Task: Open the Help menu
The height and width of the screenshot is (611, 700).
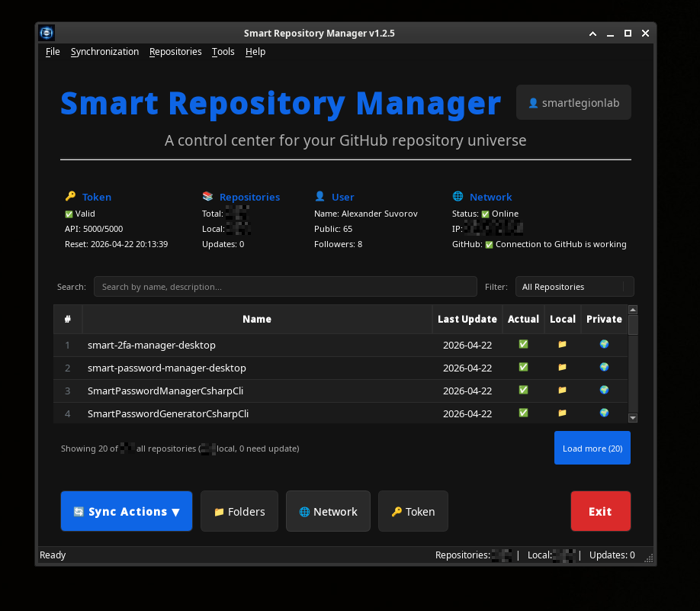Action: click(x=255, y=52)
